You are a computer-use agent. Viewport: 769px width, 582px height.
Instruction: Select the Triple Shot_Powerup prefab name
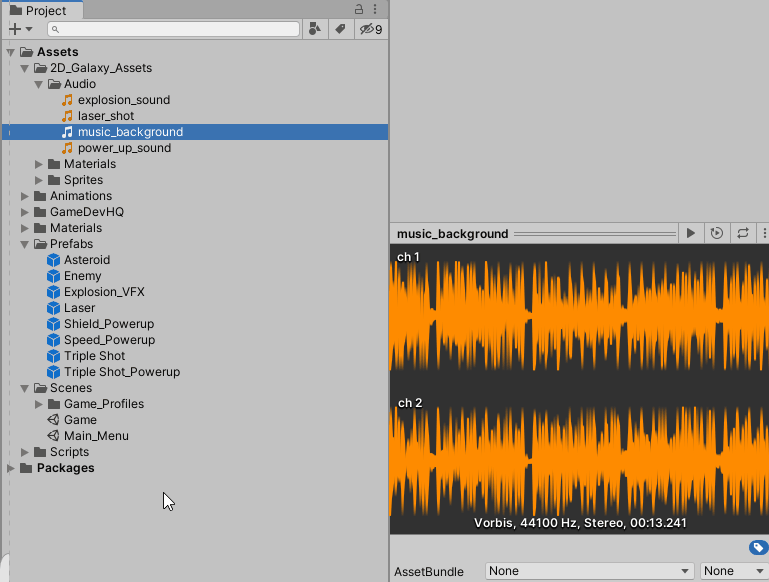122,372
